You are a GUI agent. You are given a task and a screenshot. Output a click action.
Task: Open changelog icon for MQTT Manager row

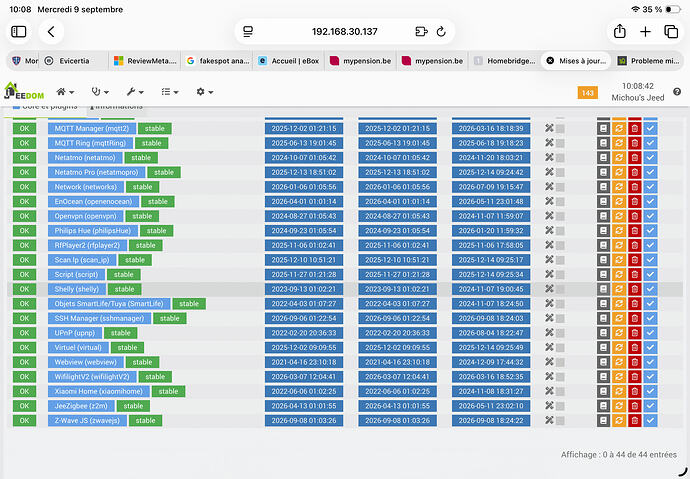click(603, 128)
